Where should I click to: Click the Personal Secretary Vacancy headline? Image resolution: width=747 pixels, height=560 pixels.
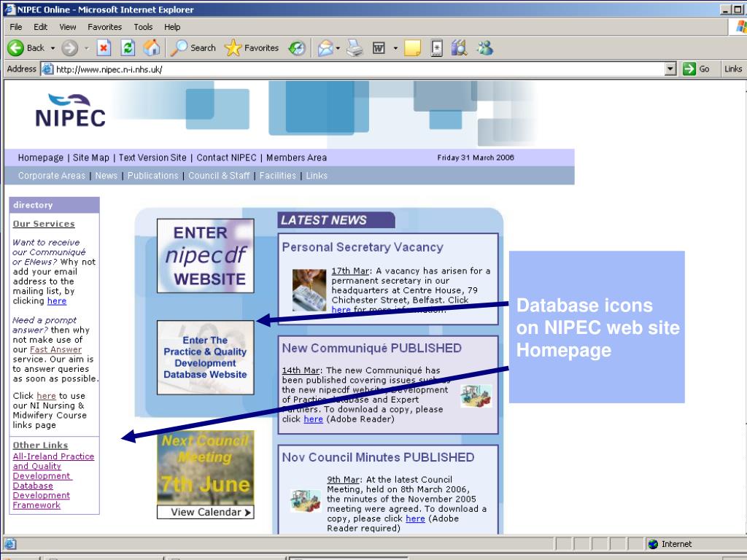(x=363, y=247)
